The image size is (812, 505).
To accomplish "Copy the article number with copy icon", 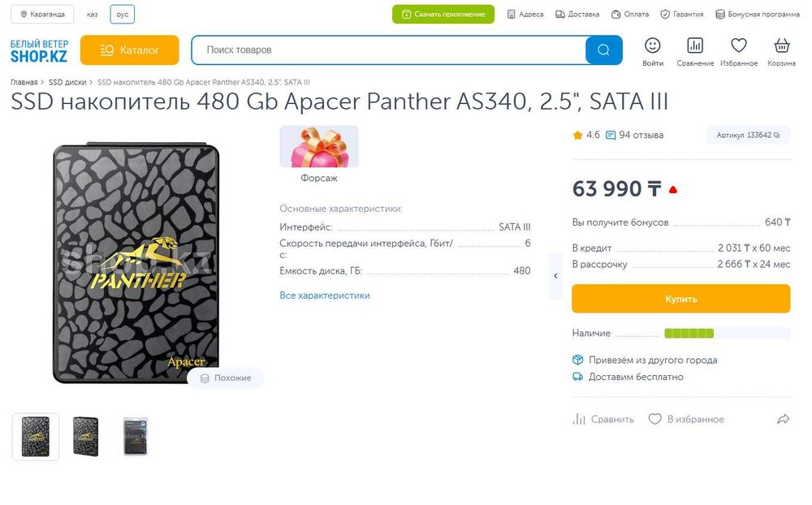I will pos(777,136).
